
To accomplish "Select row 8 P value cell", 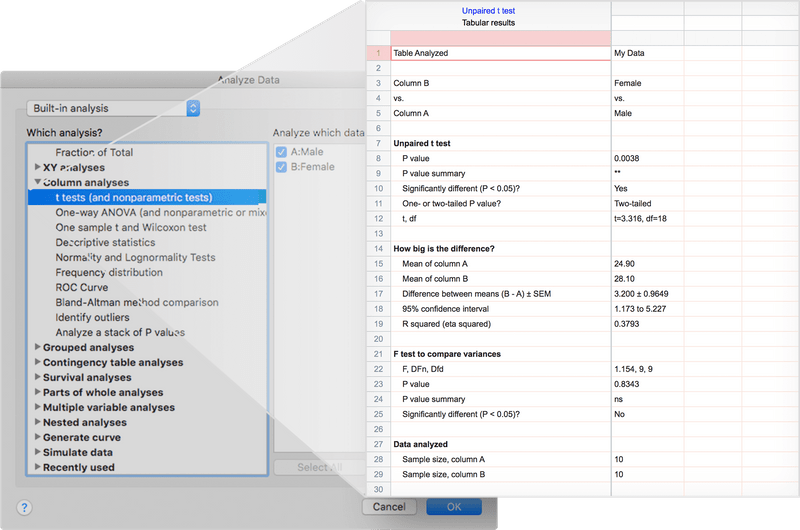I will [x=500, y=158].
